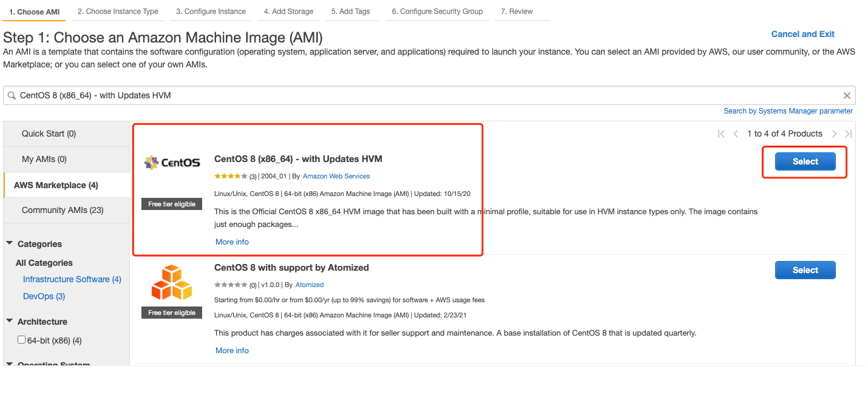Click the magnifier search icon

(x=12, y=96)
